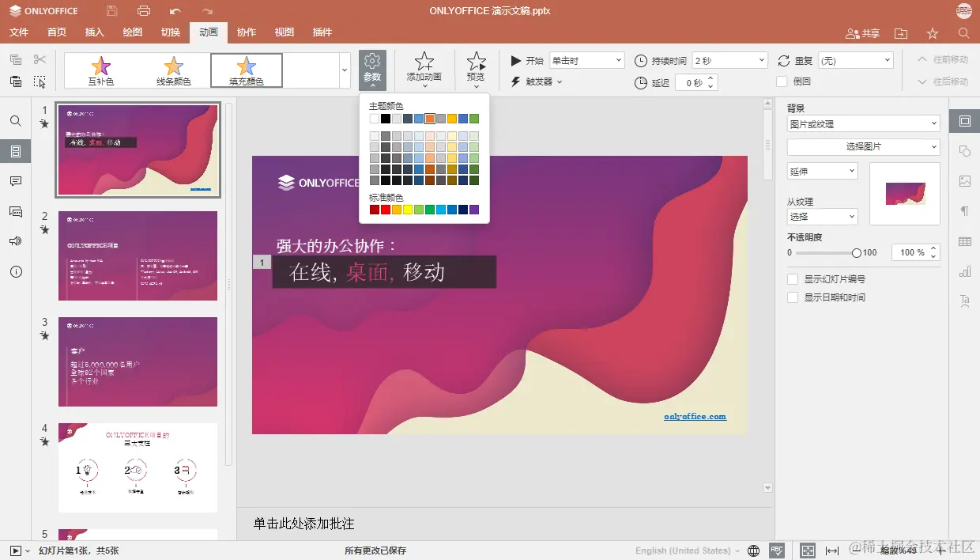Open the comments icon in left sidebar

point(16,181)
